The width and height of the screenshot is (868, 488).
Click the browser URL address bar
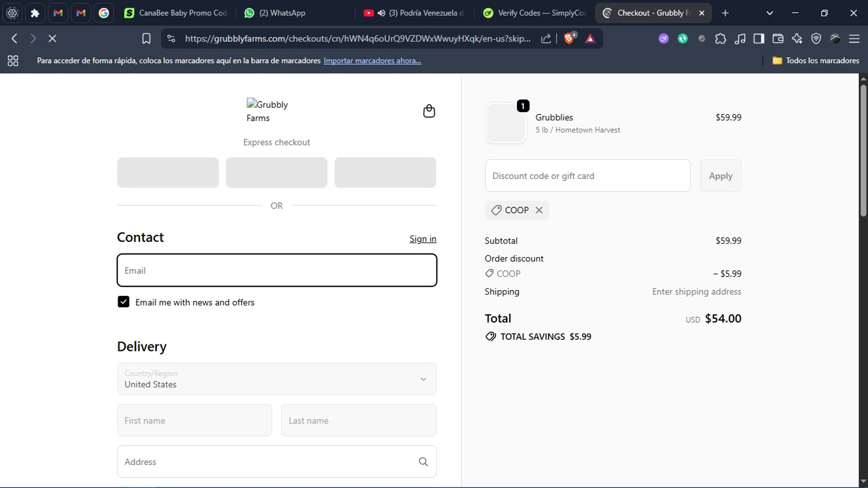[x=357, y=38]
